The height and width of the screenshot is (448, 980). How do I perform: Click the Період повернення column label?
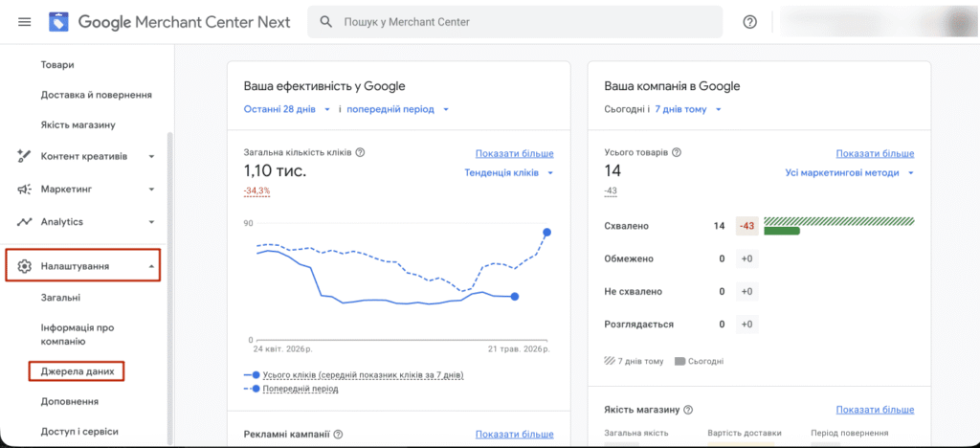pos(850,433)
